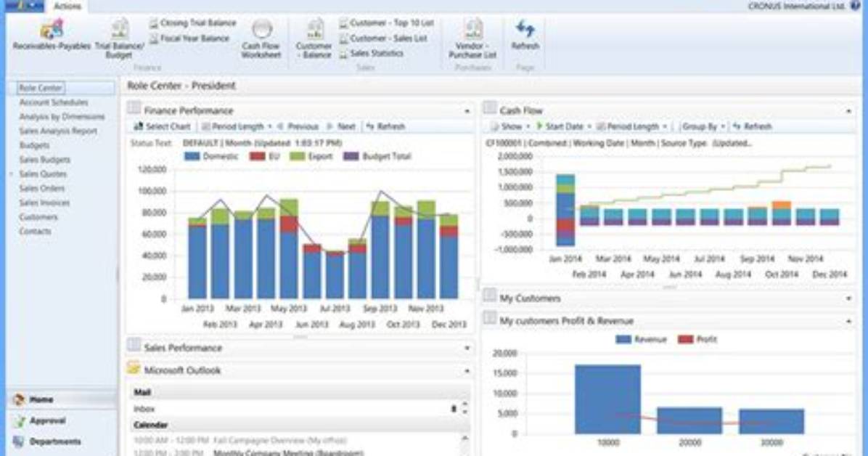The image size is (868, 456).
Task: Click the 10000 customer revenue bar
Action: pos(607,399)
